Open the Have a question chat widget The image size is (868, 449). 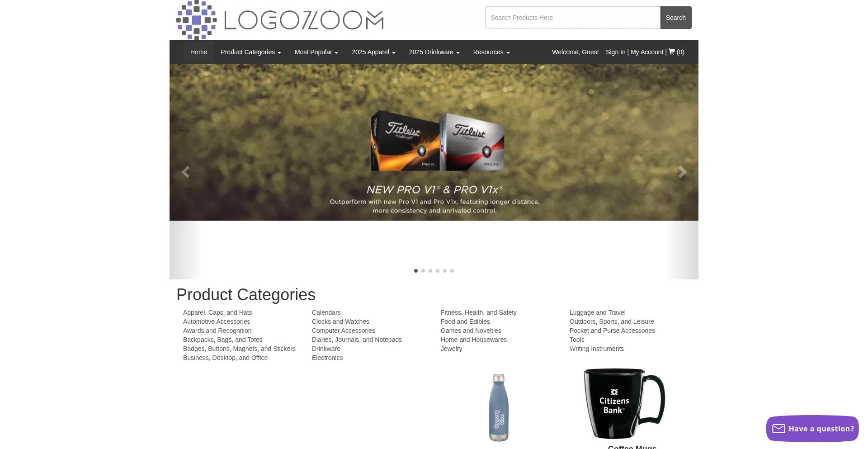click(812, 429)
